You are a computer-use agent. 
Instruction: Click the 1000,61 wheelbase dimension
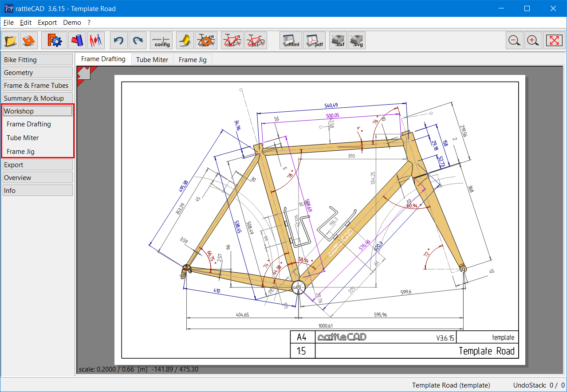(x=326, y=325)
